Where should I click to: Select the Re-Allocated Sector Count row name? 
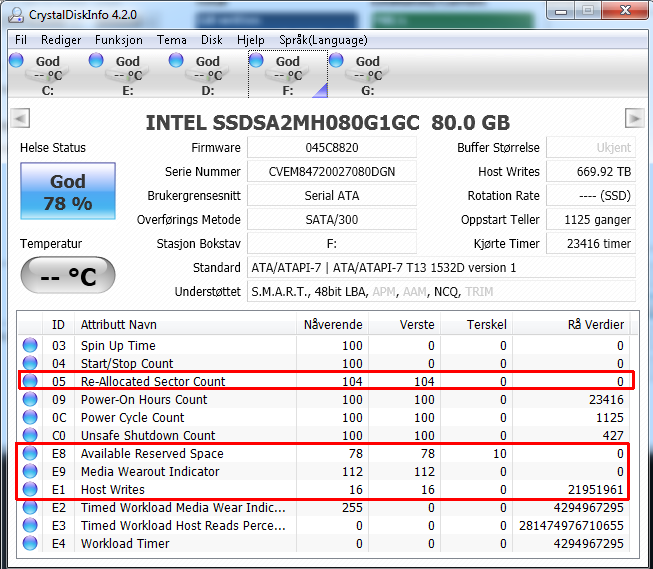153,381
